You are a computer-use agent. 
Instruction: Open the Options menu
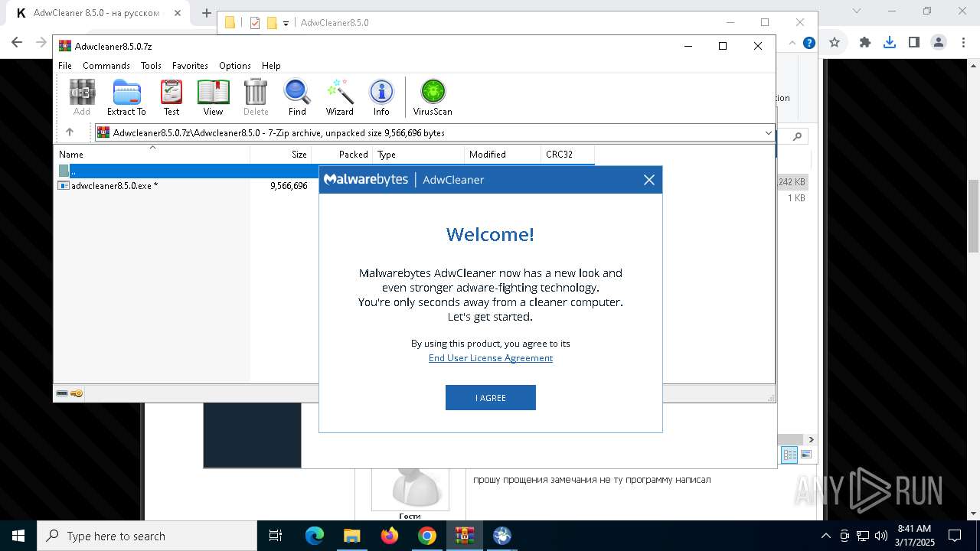[x=235, y=66]
